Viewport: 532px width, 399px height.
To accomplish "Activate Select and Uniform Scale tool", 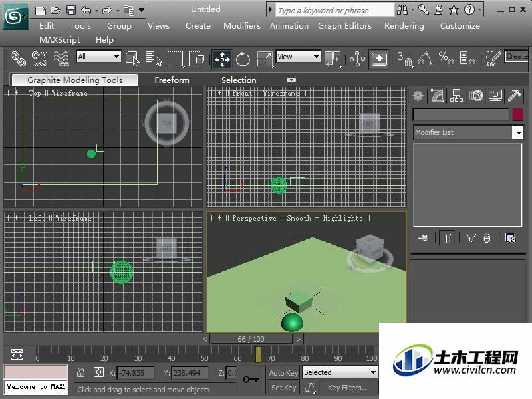I will pos(265,59).
